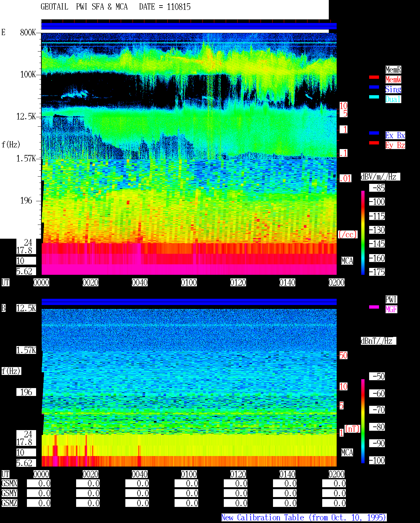The image size is (420, 523).
Task: Click the 0140 time mark under E panel
Action: click(x=287, y=282)
